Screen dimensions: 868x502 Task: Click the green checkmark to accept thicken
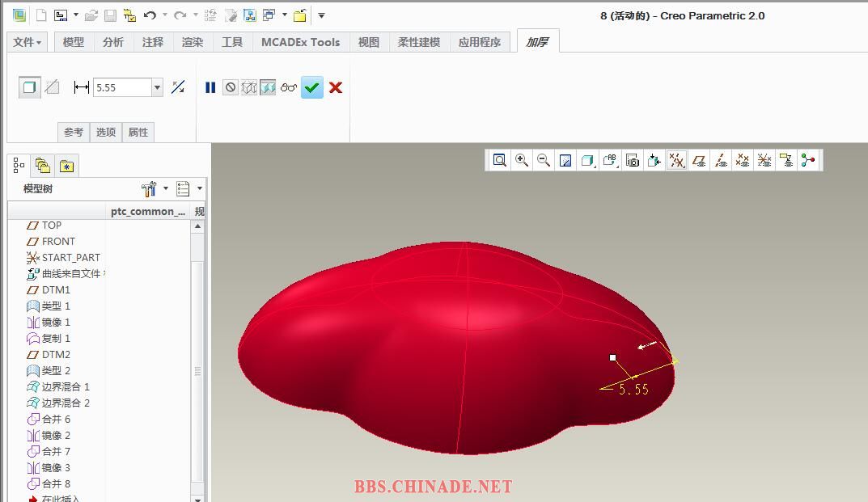click(311, 87)
